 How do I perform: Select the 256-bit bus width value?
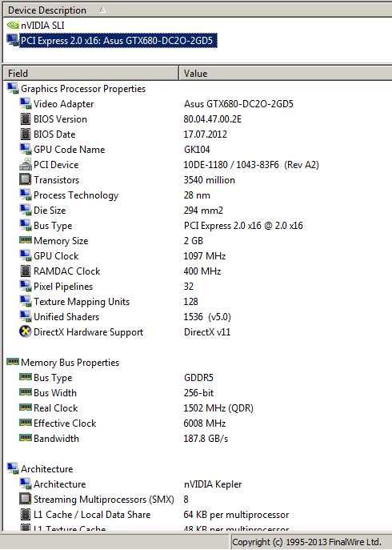(x=199, y=392)
